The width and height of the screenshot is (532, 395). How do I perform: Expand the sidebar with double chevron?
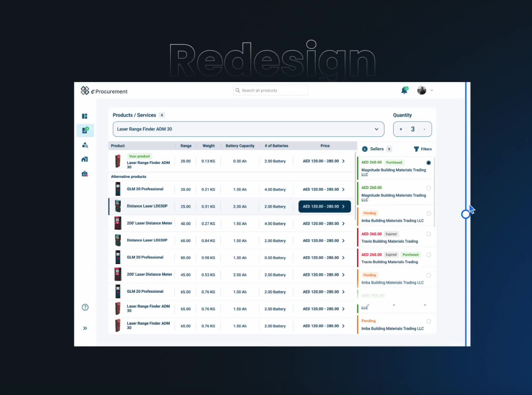pos(85,328)
